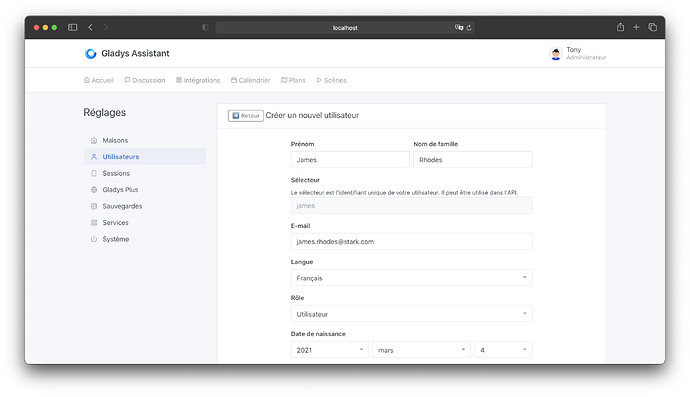
Task: Open the Intégrations menu item
Action: pyautogui.click(x=198, y=80)
